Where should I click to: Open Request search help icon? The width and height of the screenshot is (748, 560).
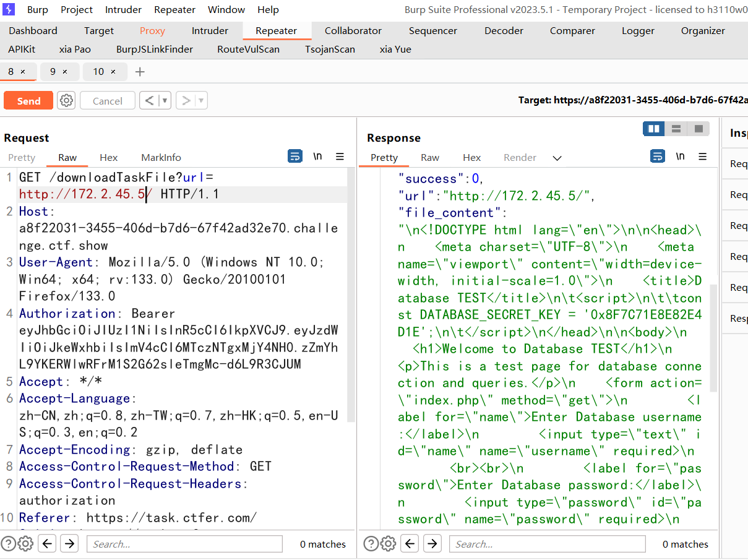point(8,544)
